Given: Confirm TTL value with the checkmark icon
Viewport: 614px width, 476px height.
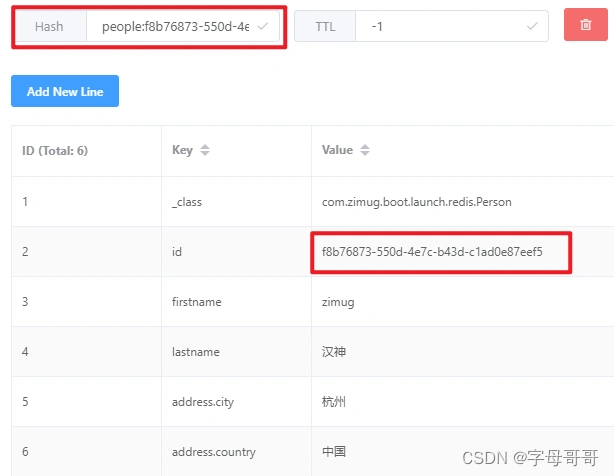Looking at the screenshot, I should click(x=532, y=27).
